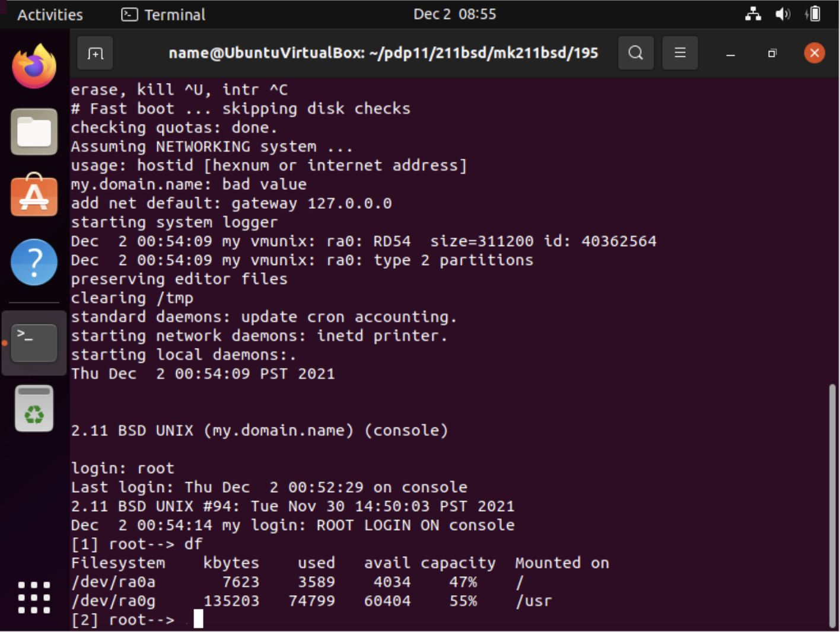Image resolution: width=840 pixels, height=632 pixels.
Task: Click the terminal vertical scrollbar
Action: pyautogui.click(x=832, y=505)
